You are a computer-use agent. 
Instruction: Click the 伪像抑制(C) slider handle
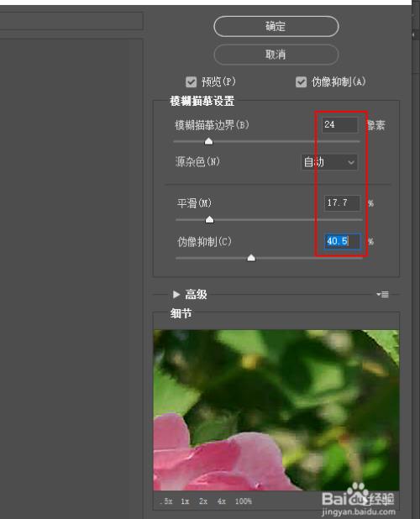[251, 258]
